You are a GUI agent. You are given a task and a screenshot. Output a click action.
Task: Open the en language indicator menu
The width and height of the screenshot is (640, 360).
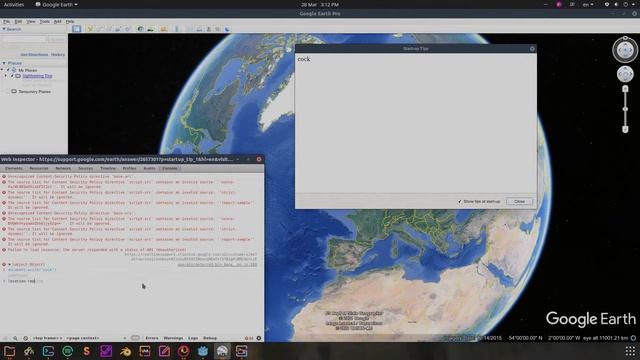pyautogui.click(x=588, y=4)
